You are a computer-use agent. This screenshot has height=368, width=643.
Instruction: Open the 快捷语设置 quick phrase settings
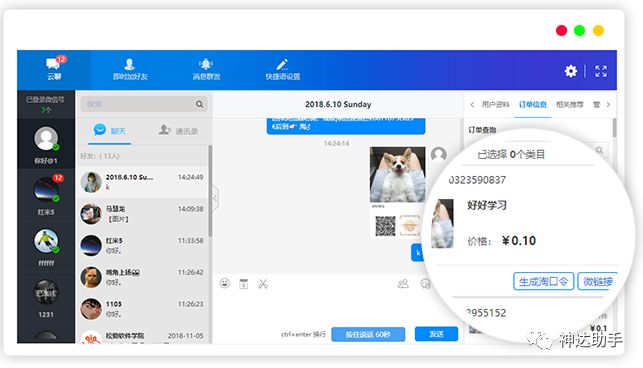click(283, 69)
